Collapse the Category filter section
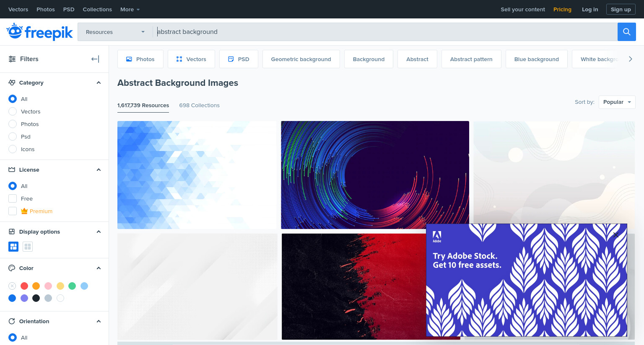This screenshot has height=345, width=644. (x=99, y=82)
